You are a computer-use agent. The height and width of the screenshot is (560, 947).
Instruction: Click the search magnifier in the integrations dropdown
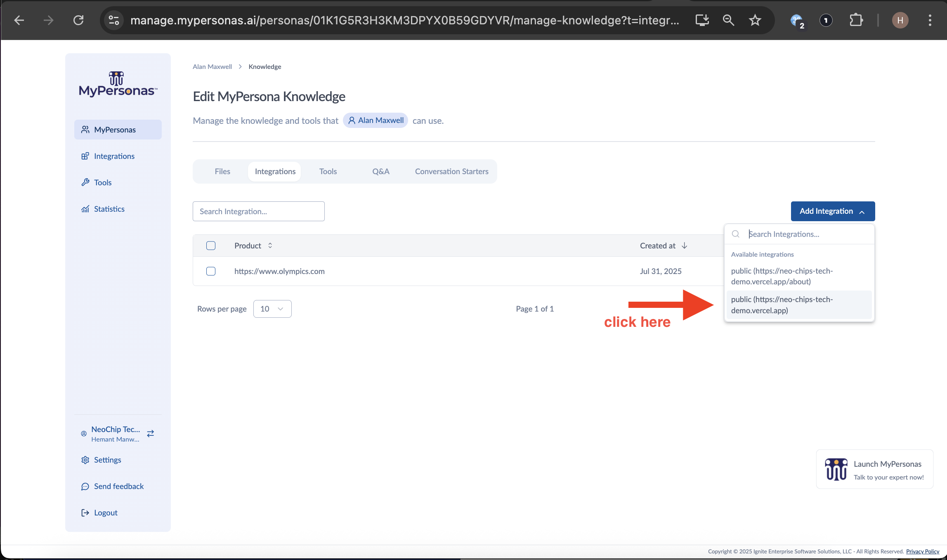736,234
